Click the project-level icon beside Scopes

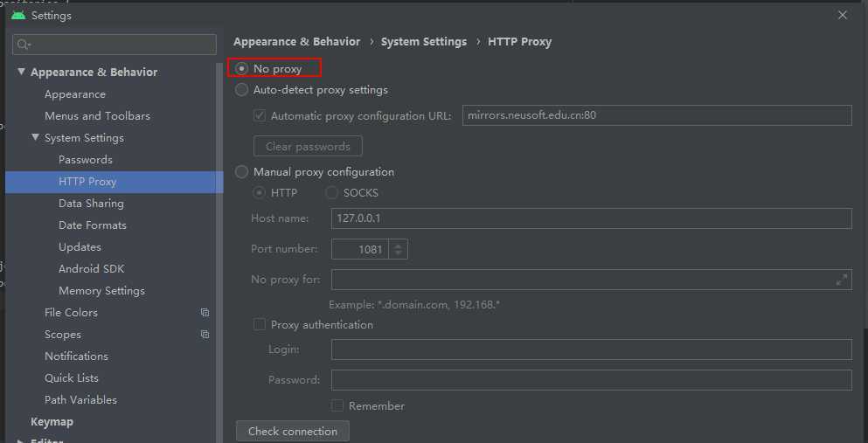[205, 335]
